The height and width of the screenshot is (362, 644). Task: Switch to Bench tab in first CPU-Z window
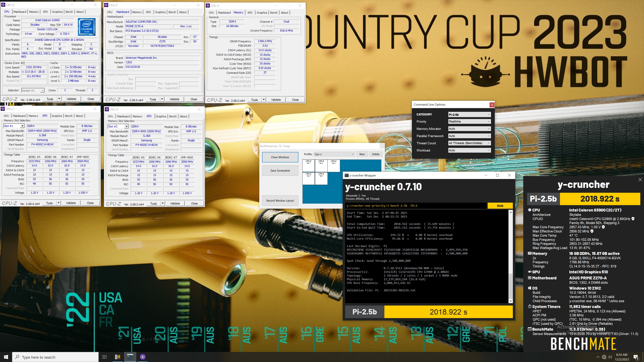(x=69, y=12)
